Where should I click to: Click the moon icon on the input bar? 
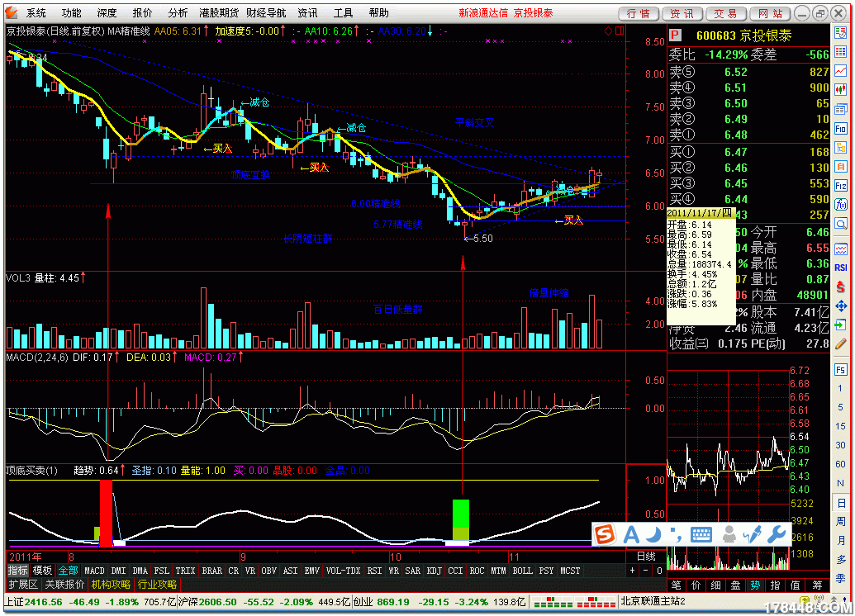(653, 535)
